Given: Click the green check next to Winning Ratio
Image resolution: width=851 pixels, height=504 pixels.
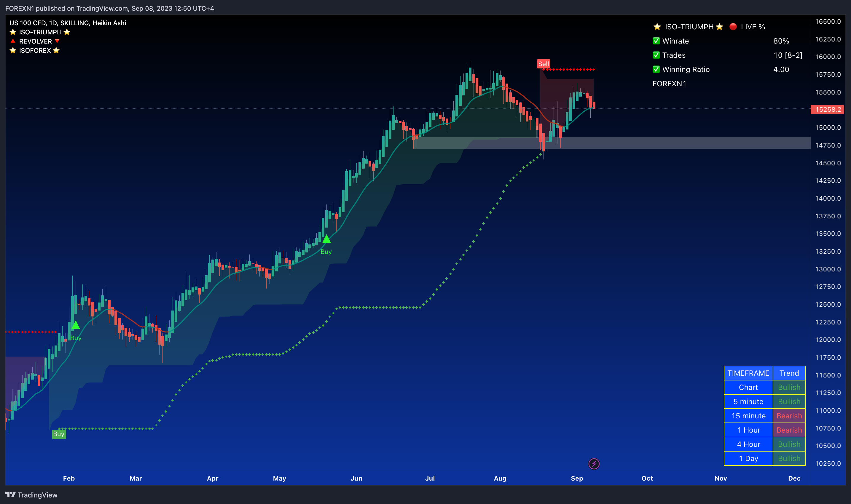Looking at the screenshot, I should [x=656, y=69].
